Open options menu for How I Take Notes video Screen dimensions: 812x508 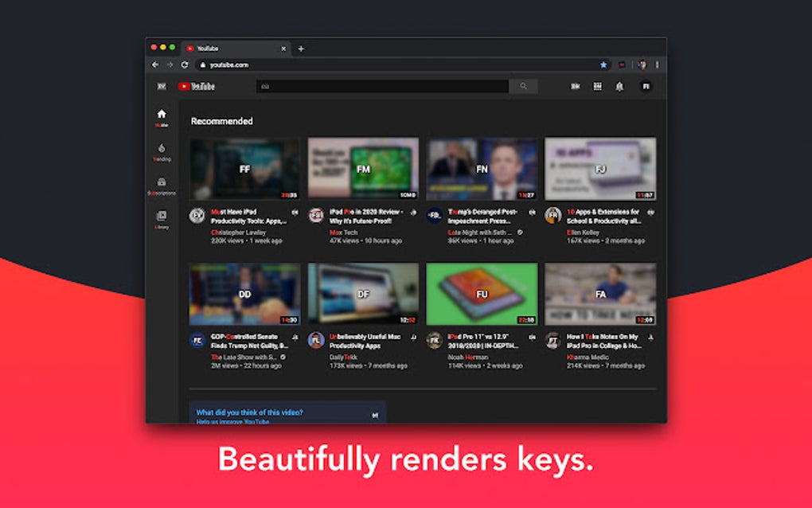click(x=650, y=337)
